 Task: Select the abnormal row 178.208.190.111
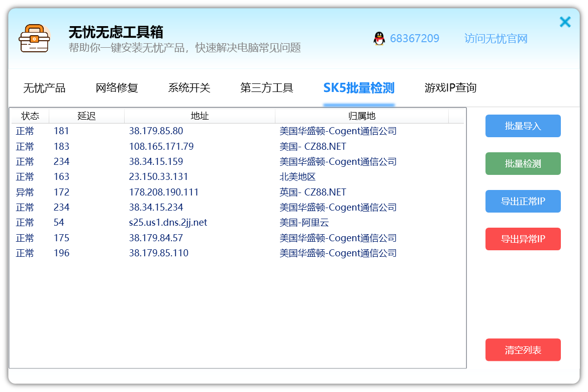tap(164, 192)
